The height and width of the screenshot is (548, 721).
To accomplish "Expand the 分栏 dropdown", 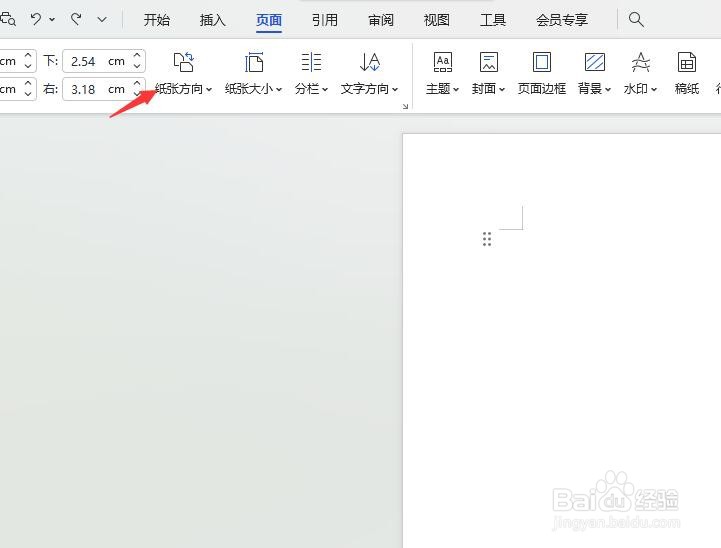I will [x=325, y=89].
